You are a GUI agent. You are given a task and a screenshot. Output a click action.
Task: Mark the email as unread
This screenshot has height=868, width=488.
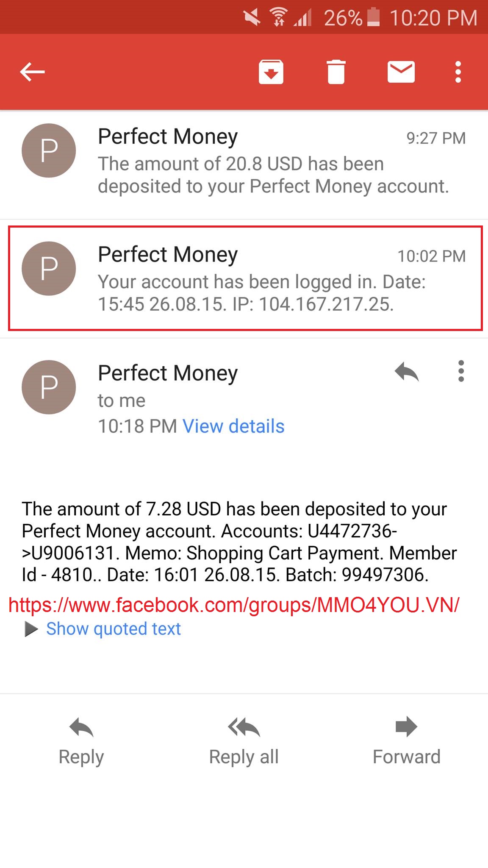[401, 72]
